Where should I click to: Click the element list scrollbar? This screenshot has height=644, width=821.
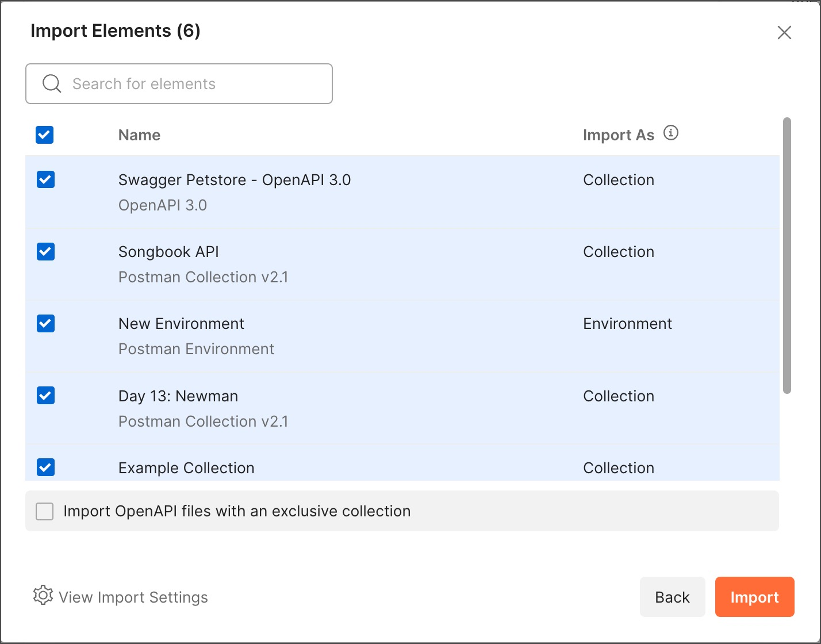(787, 256)
